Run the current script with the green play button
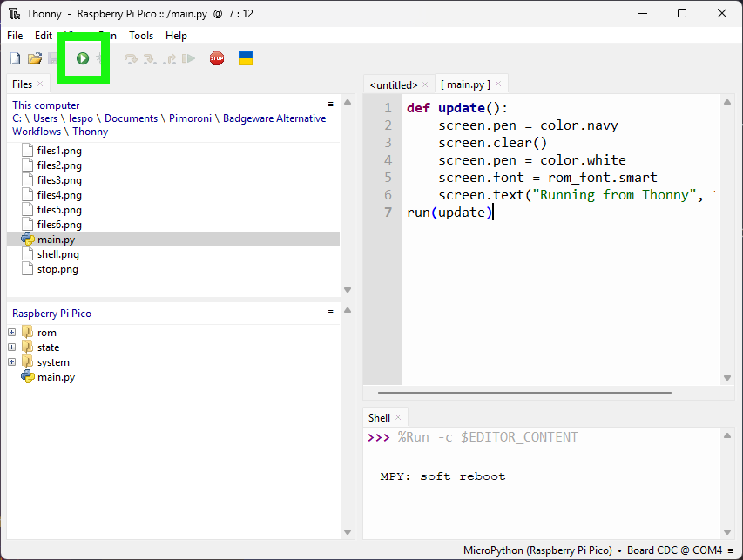Image resolution: width=743 pixels, height=560 pixels. (83, 58)
